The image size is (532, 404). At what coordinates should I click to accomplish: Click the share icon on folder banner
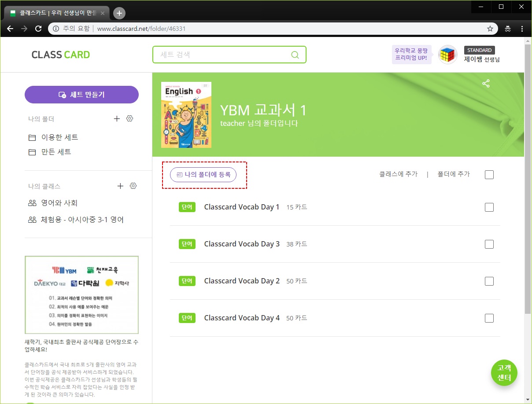(486, 84)
